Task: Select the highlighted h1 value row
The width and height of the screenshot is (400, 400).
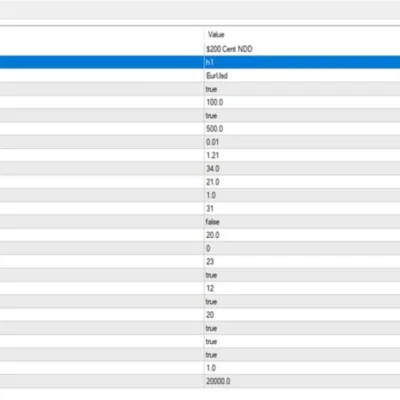Action: pyautogui.click(x=200, y=62)
